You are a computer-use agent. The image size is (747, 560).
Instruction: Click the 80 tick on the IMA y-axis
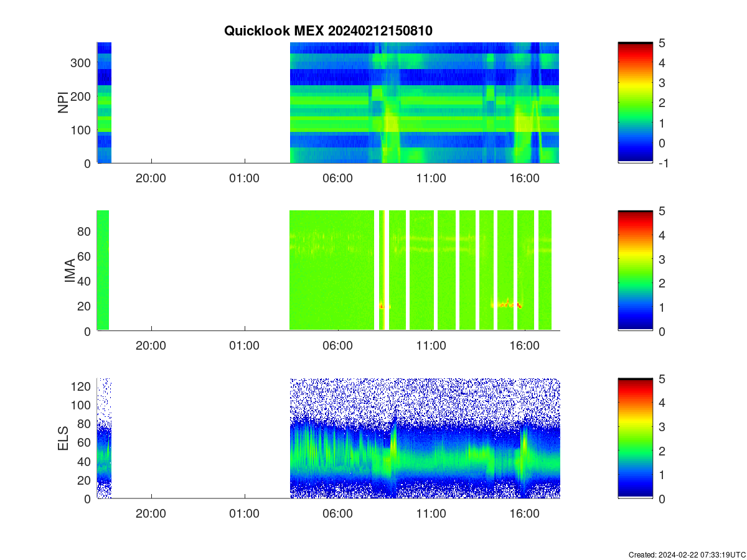point(85,231)
